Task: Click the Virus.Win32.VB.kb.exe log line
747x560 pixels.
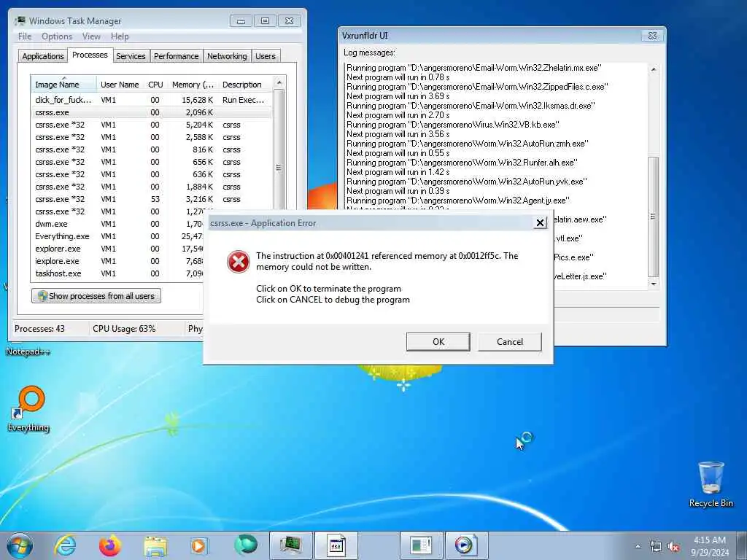Action: 452,125
